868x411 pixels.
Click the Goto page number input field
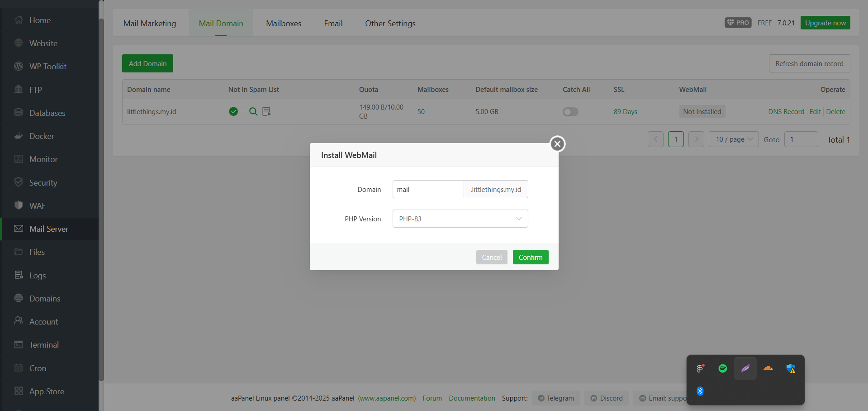(801, 139)
